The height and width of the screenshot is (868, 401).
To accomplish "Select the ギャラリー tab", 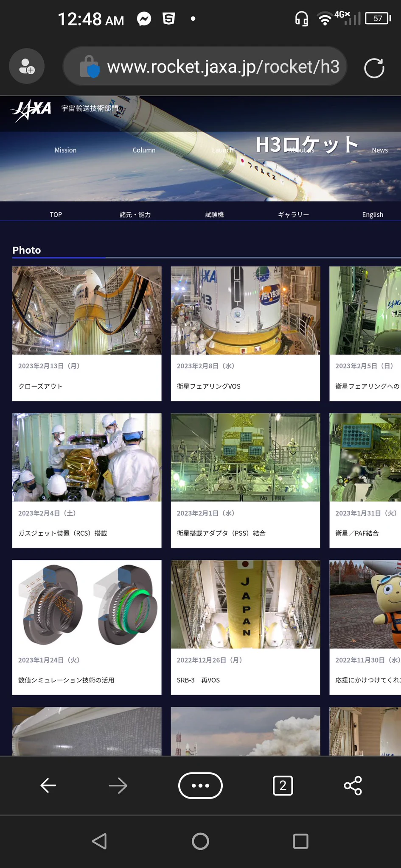I will tap(293, 214).
